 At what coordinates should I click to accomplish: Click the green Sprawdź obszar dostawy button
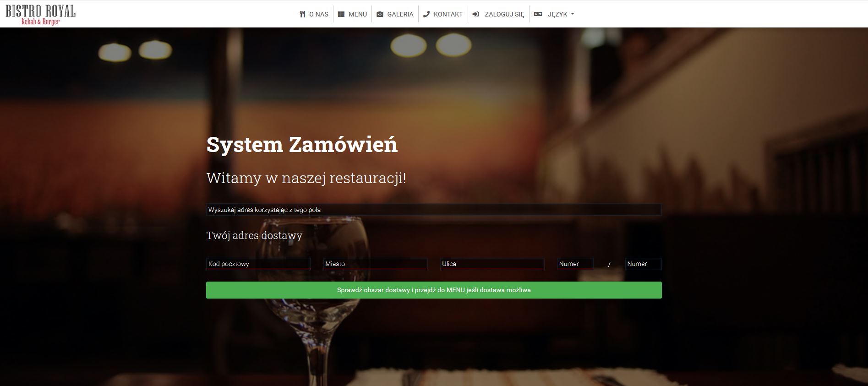pyautogui.click(x=434, y=290)
